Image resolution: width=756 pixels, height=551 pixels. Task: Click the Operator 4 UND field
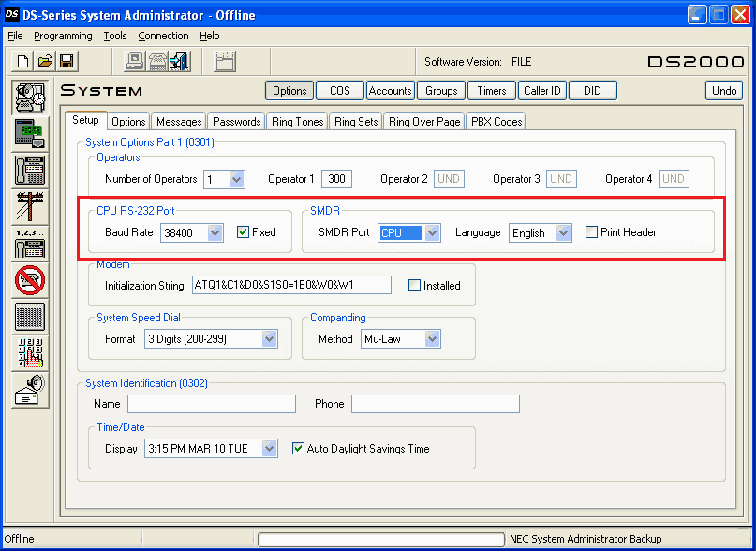[x=674, y=179]
